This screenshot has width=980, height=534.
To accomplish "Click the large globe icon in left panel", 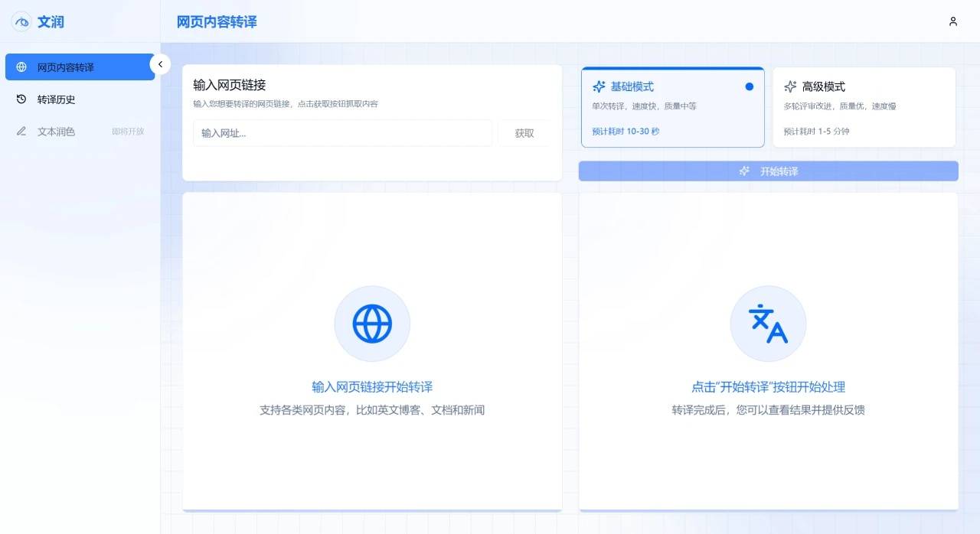I will tap(372, 324).
